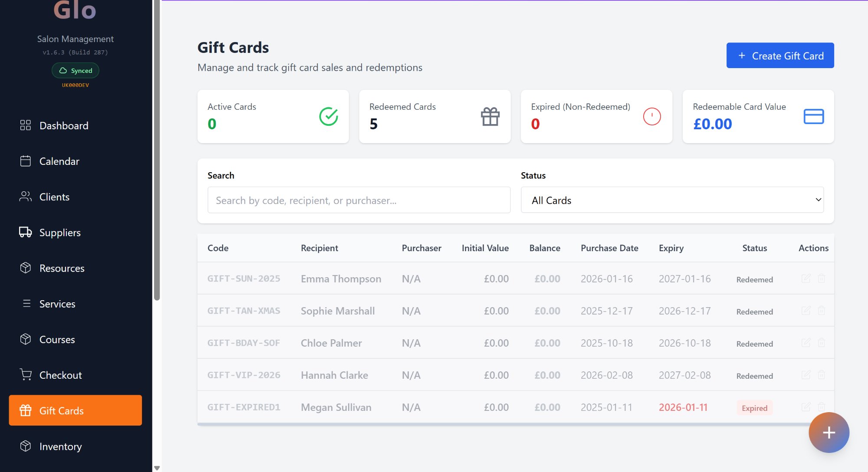Click the Redeemed status label for Hannah Clarke
The width and height of the screenshot is (868, 472).
tap(754, 376)
